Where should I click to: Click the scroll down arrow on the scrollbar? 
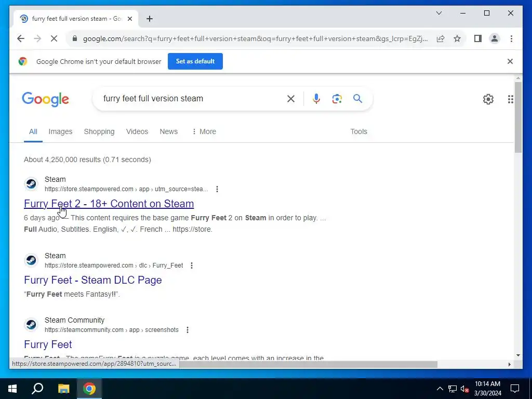(x=518, y=355)
